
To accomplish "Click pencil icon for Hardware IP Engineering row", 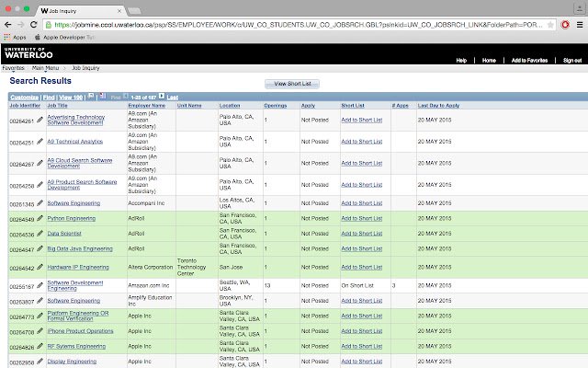I will click(40, 267).
